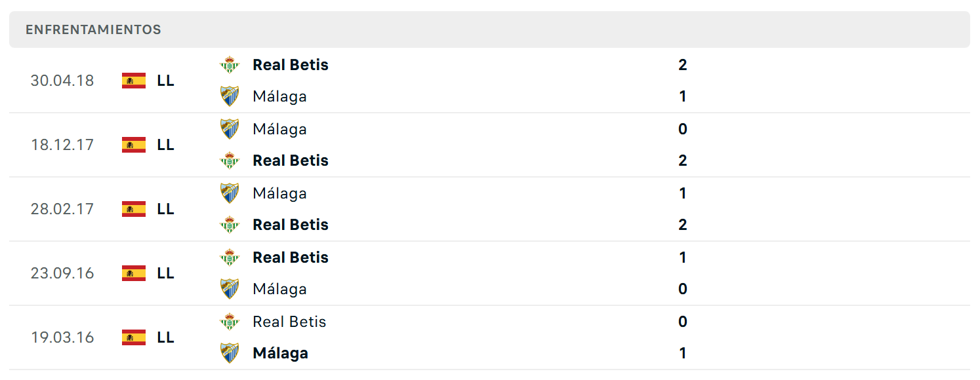
Task: Click Real Betis crest in 28.02.17 match
Action: 230,225
